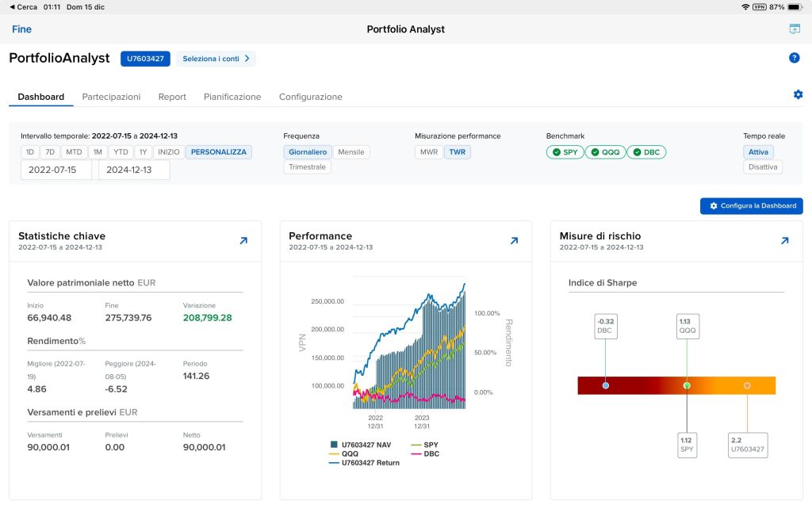Open the start date 2022-07-15 picker
Viewport: 812px width, 505px height.
pos(56,170)
